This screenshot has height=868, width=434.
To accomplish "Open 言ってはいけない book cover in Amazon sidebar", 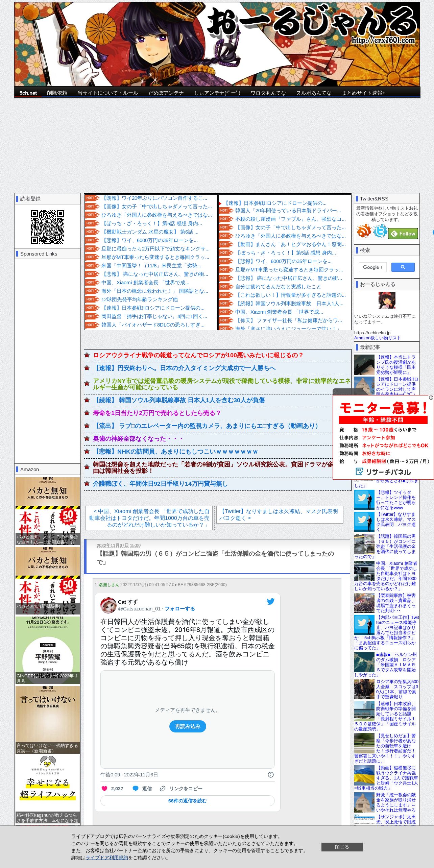I will tap(48, 720).
